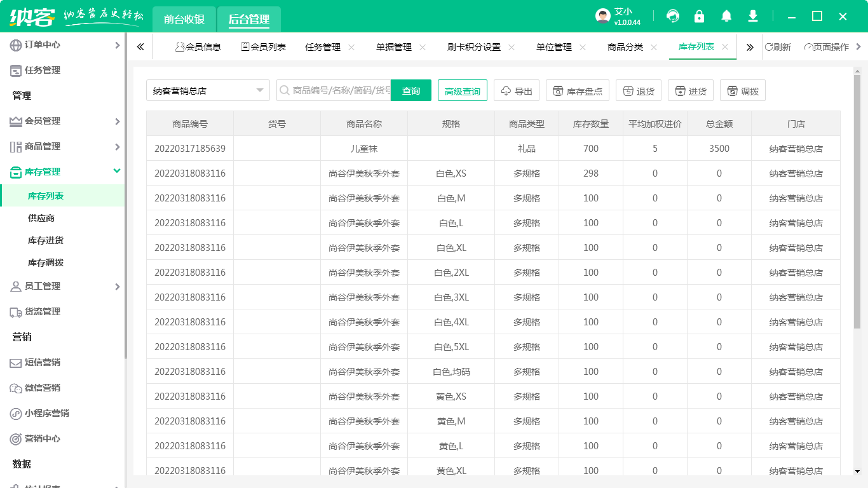Screen dimensions: 868x488
Task: Open the notifications bell
Action: point(726,17)
